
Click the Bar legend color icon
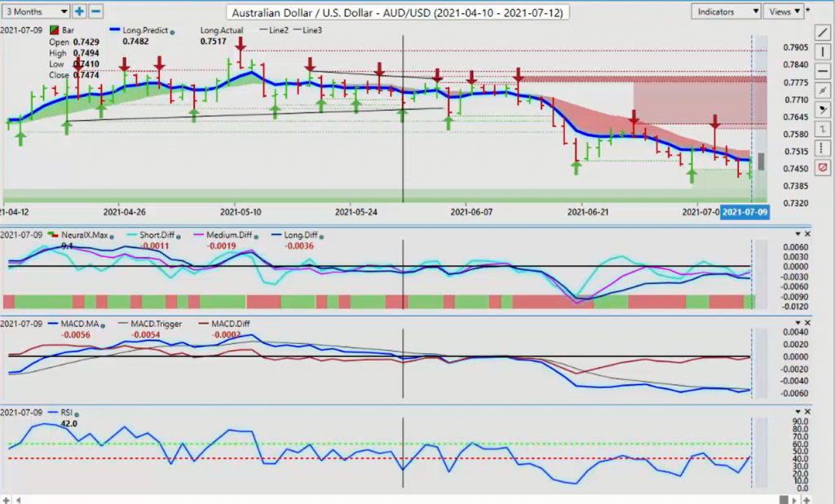[54, 30]
